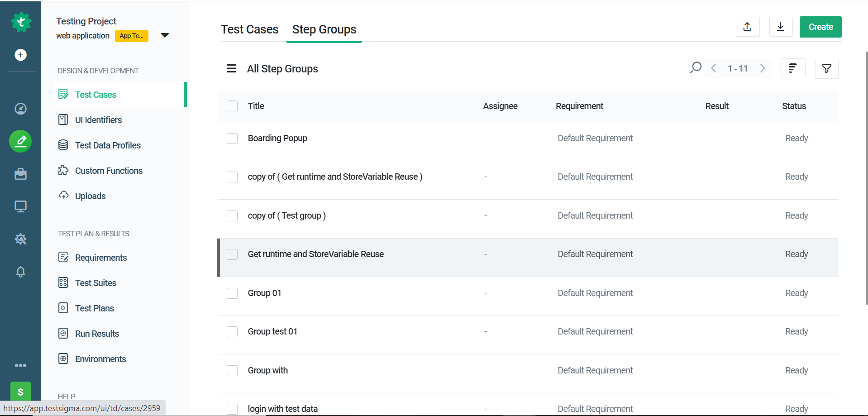
Task: Open the Environments link
Action: pos(100,359)
